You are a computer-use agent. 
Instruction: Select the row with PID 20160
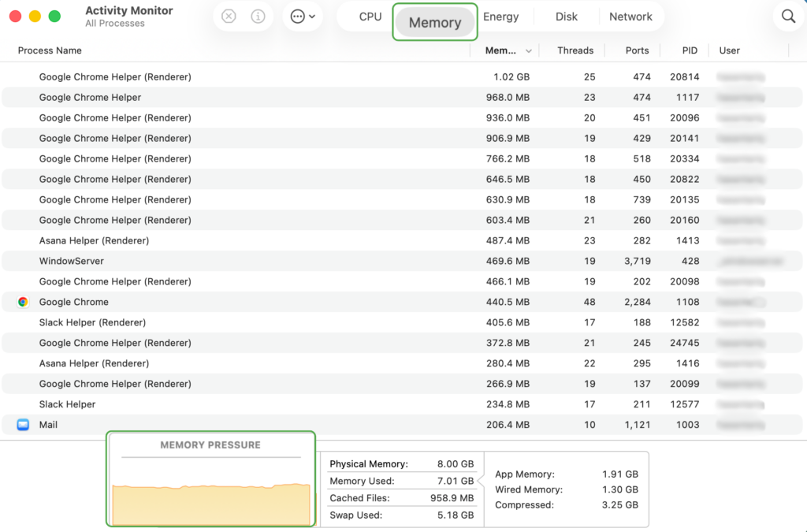(x=402, y=220)
